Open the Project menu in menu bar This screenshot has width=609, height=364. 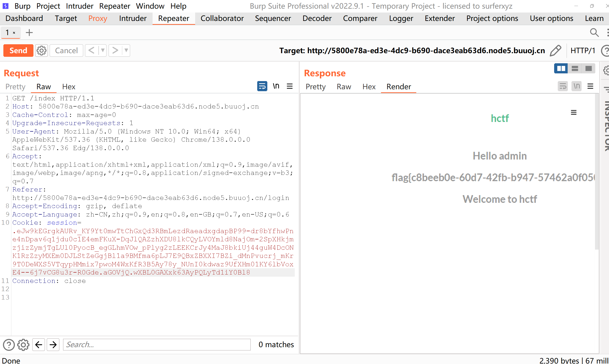[x=48, y=6]
